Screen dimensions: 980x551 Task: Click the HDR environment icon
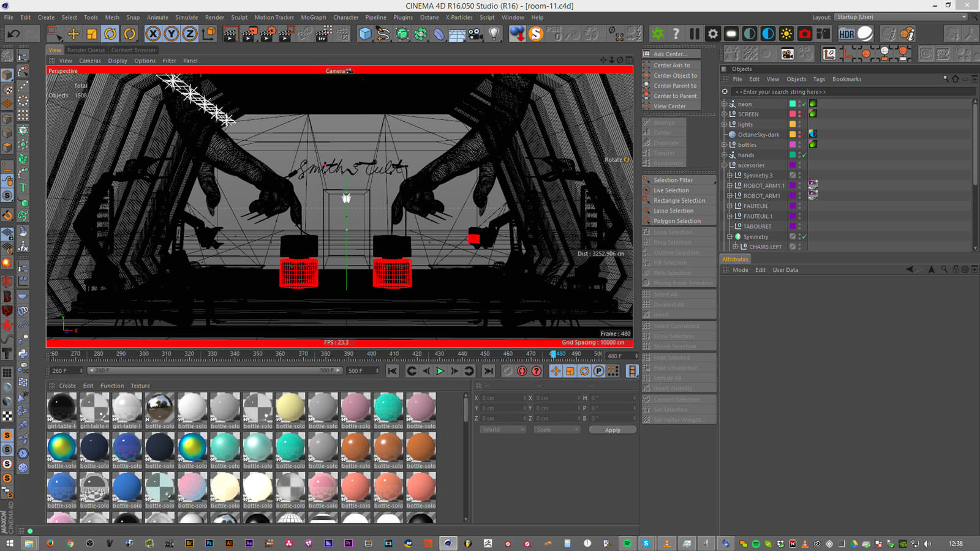coord(846,34)
